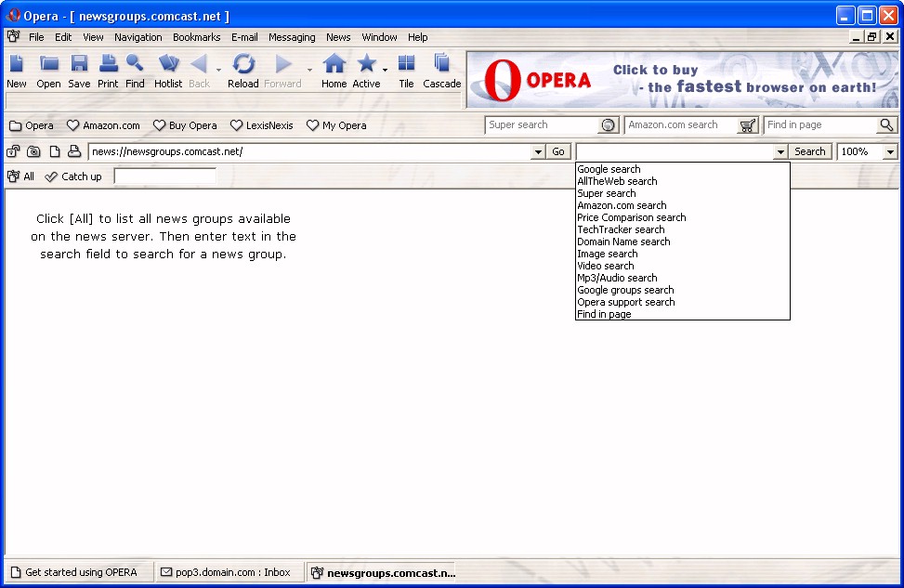Image resolution: width=904 pixels, height=588 pixels.
Task: Open the 100% zoom level dropdown
Action: point(890,151)
